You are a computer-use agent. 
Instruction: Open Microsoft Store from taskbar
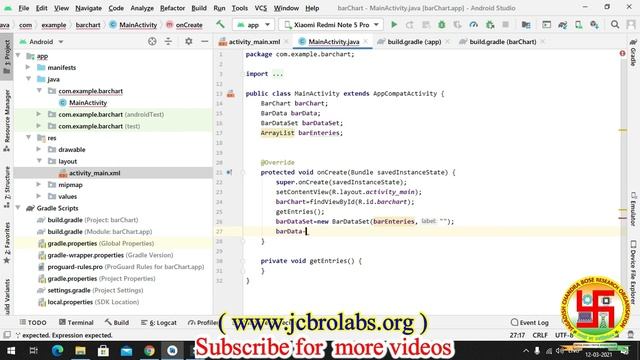click(x=103, y=351)
